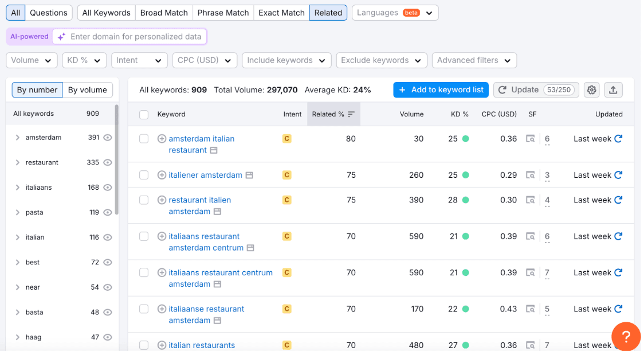Select the All Keywords tab

[107, 13]
